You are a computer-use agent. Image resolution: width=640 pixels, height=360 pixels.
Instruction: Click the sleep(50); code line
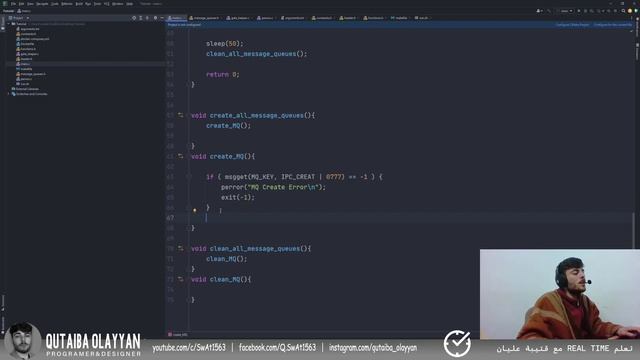pyautogui.click(x=224, y=44)
